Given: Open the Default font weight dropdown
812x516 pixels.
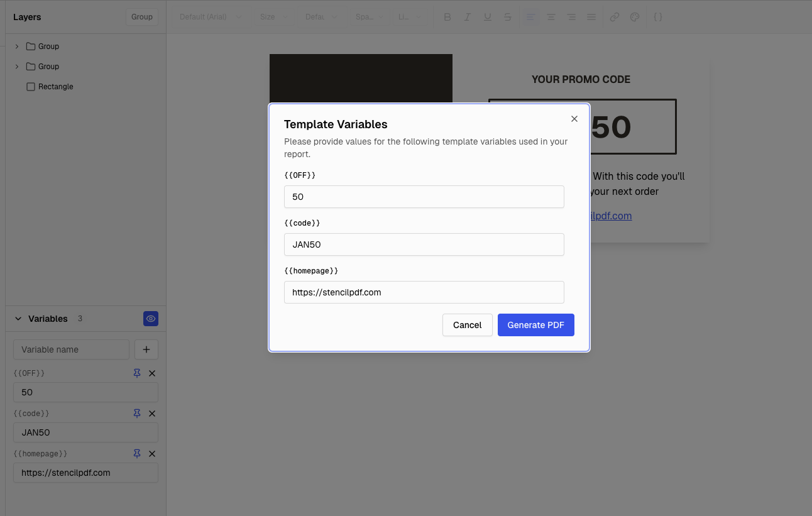Looking at the screenshot, I should click(321, 17).
